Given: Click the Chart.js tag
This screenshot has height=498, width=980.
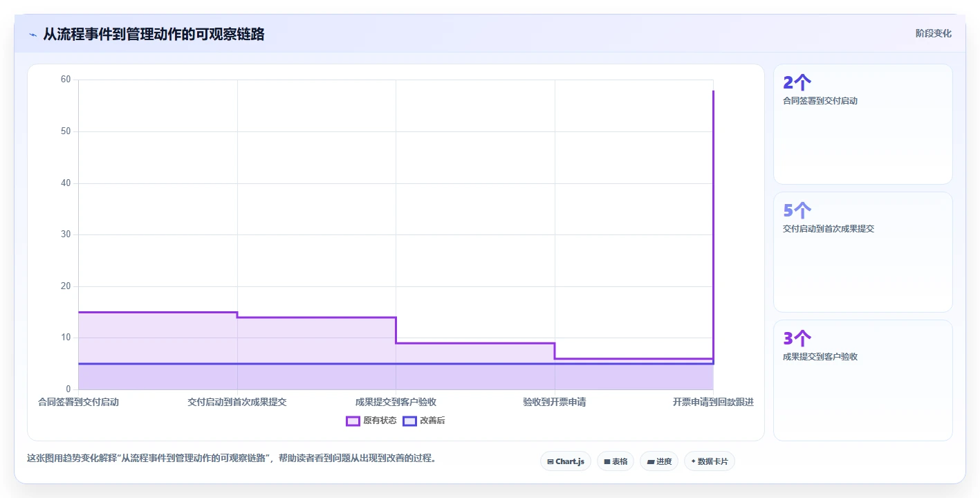Looking at the screenshot, I should tap(566, 461).
